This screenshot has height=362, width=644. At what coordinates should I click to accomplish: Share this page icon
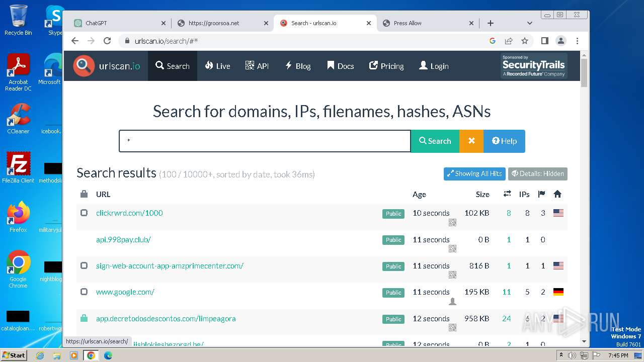click(509, 41)
